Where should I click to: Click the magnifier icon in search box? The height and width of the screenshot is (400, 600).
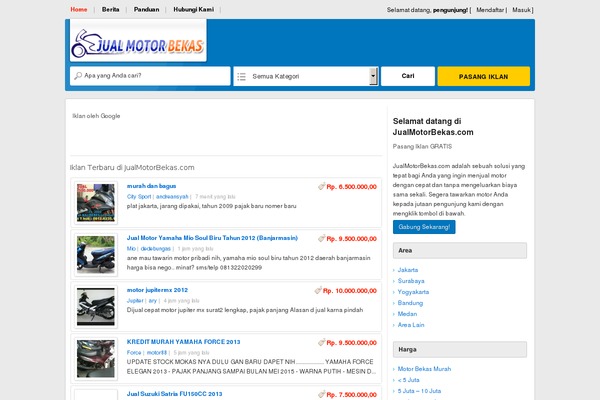[78, 76]
